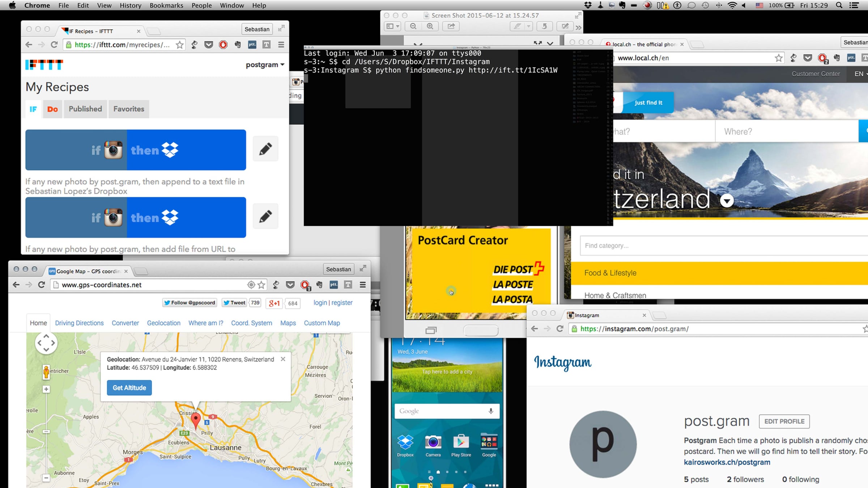The width and height of the screenshot is (868, 488).
Task: Zoom out on the map with the minus button
Action: 46,478
